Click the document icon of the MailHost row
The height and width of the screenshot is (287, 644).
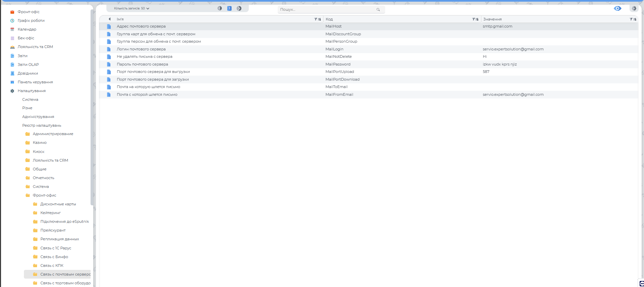(x=109, y=27)
